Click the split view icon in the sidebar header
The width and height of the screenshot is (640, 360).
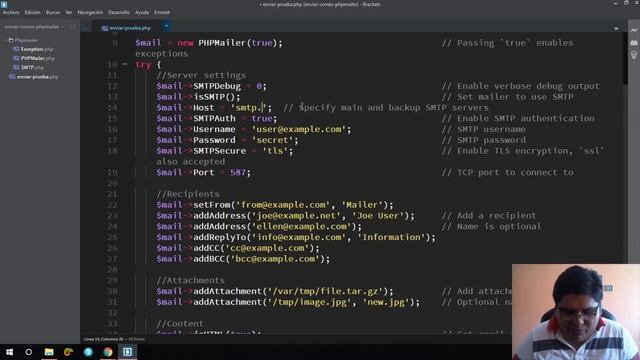[73, 27]
